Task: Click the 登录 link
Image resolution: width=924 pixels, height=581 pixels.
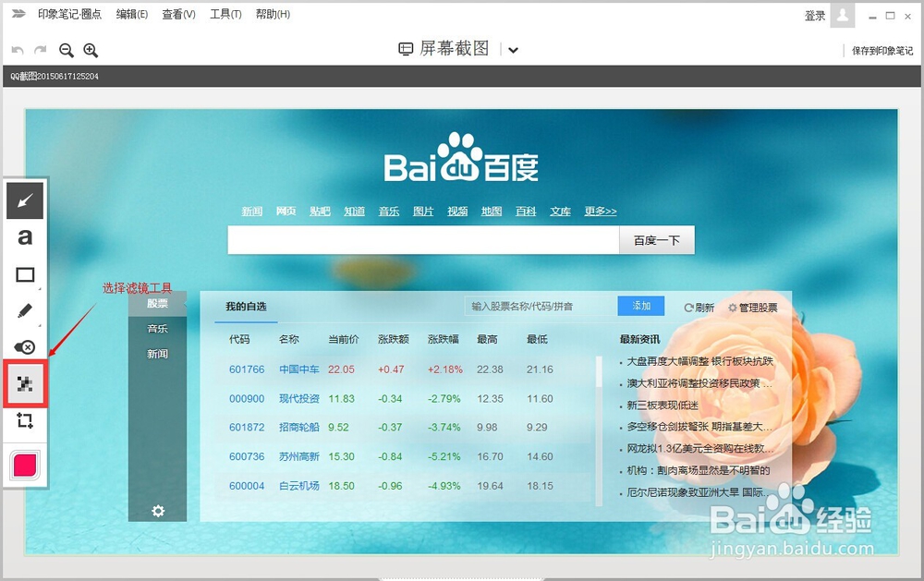Action: point(815,16)
